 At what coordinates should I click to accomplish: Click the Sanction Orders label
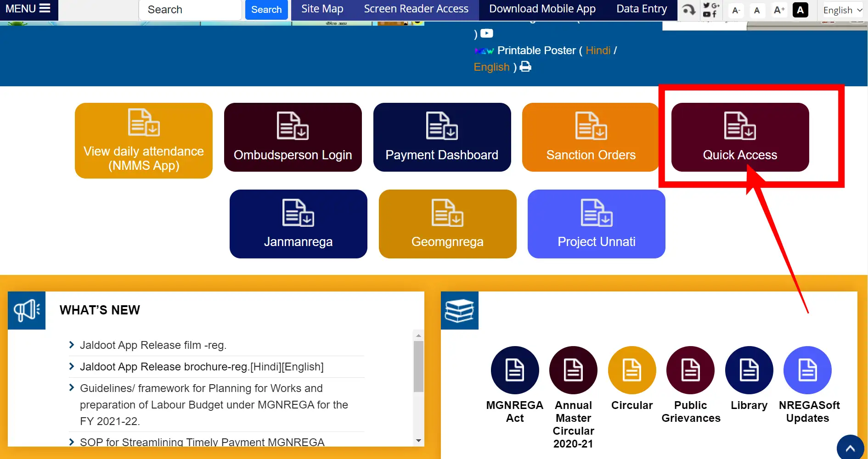[x=591, y=155]
